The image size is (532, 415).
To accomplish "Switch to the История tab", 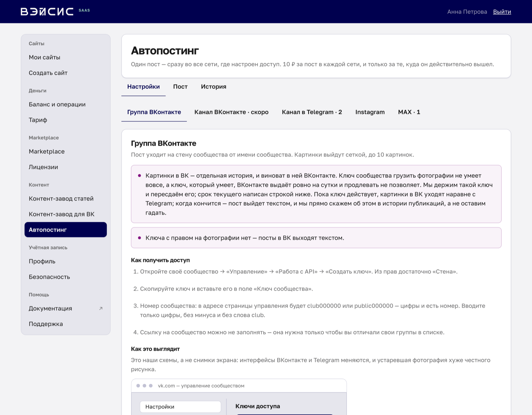I will coord(213,87).
